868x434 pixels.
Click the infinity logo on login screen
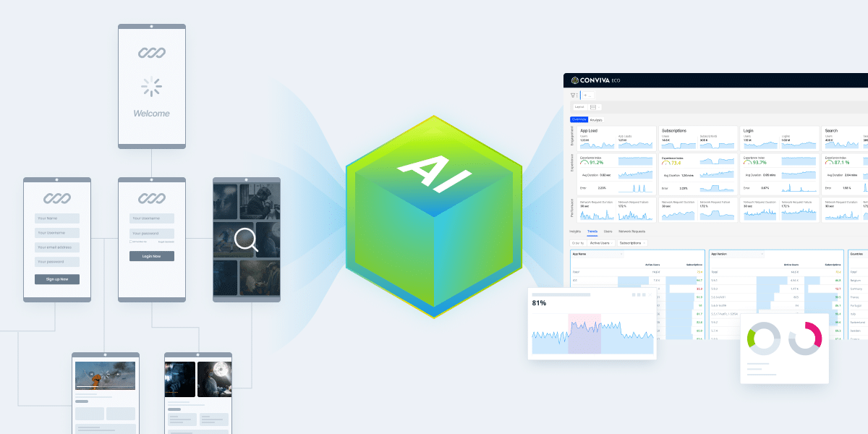(152, 197)
